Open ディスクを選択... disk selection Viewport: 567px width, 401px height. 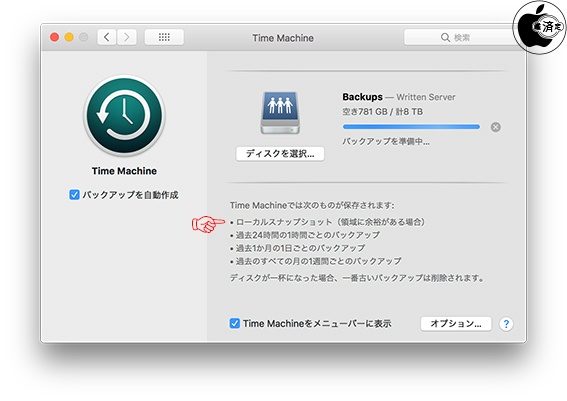click(x=280, y=154)
